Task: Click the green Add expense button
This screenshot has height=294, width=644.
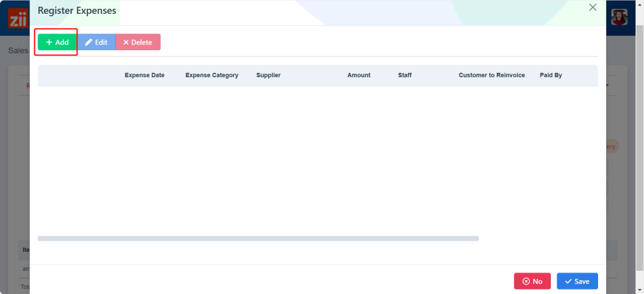Action: (57, 42)
